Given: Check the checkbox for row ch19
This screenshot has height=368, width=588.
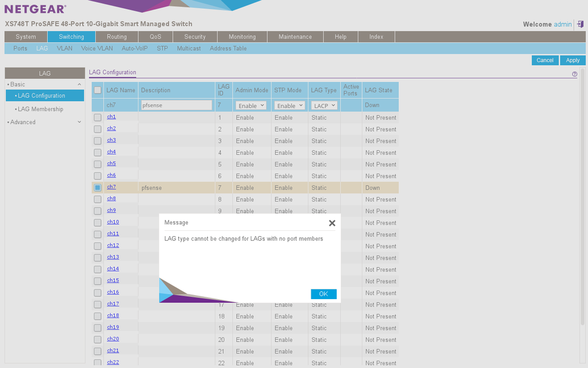Looking at the screenshot, I should click(98, 328).
